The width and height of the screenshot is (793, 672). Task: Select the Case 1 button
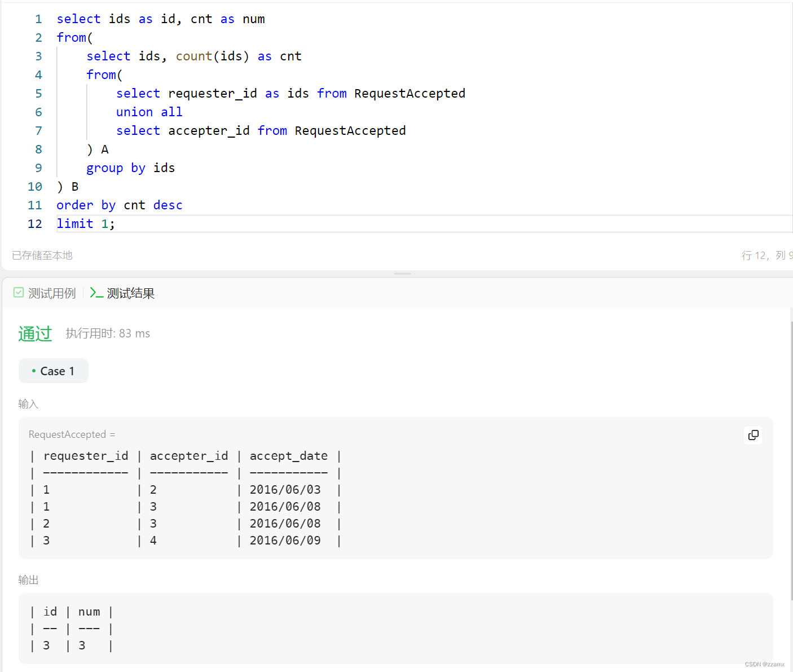coord(54,371)
